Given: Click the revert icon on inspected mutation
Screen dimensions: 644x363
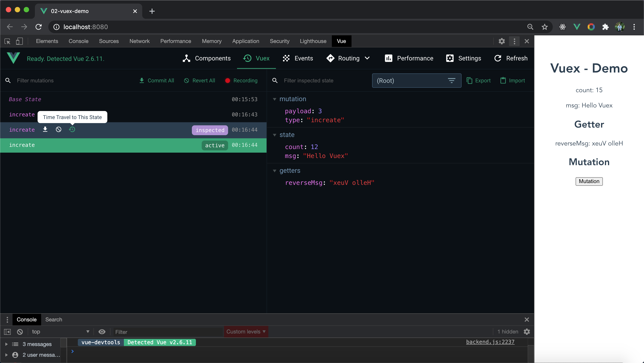Looking at the screenshot, I should [59, 130].
